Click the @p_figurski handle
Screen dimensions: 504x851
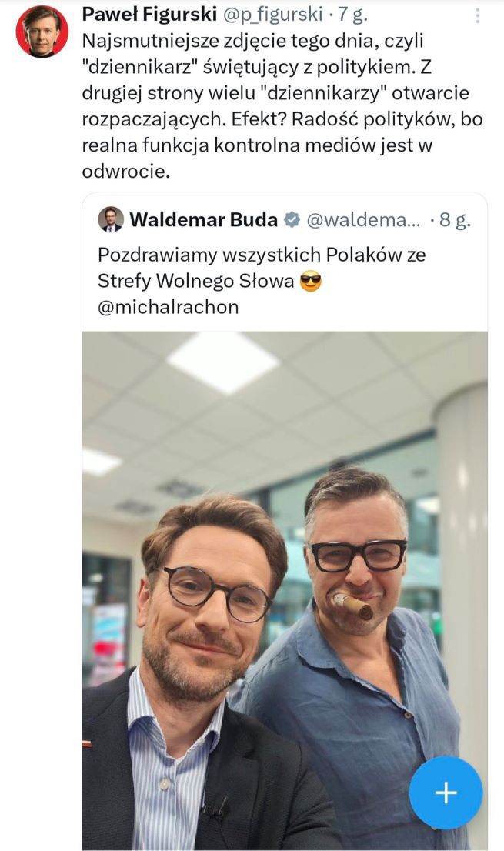[273, 15]
